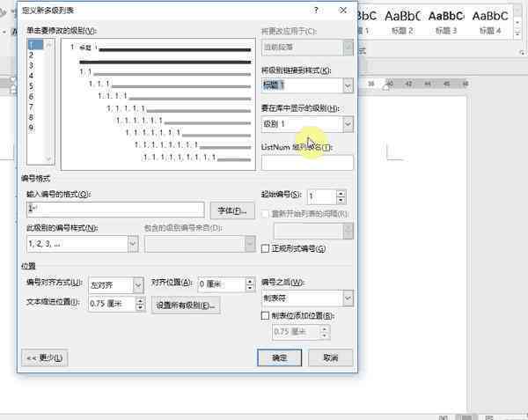Expand the Word styles gallery more arrow
This screenshot has width=528, height=420.
[x=517, y=33]
